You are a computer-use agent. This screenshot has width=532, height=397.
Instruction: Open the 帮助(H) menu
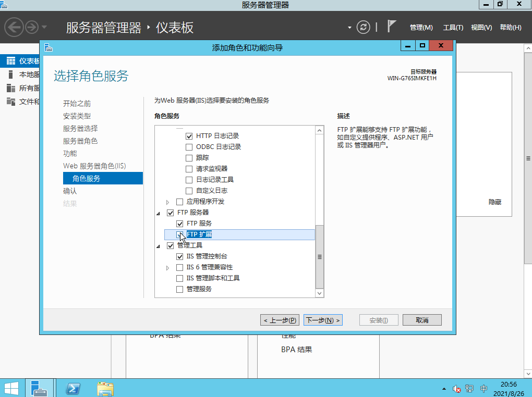(510, 28)
